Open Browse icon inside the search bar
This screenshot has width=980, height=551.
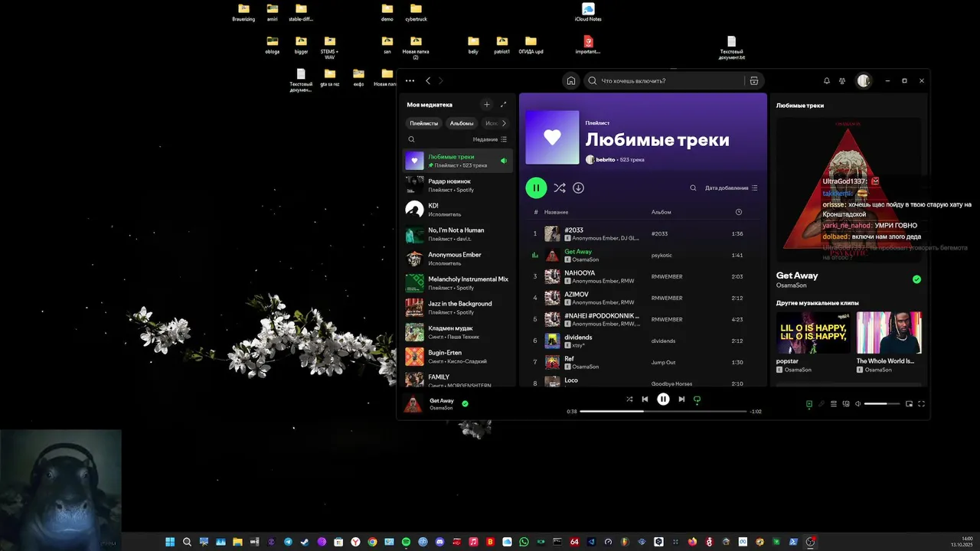pos(754,80)
